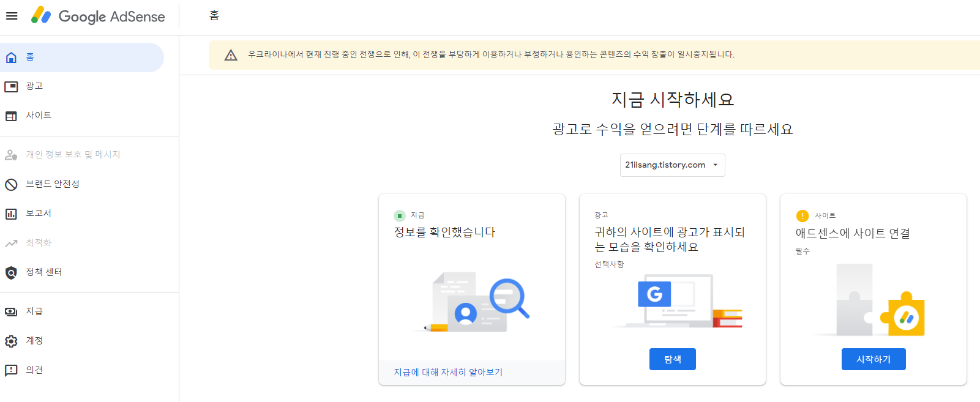
Task: Click the 보고서 chart icon
Action: (x=11, y=214)
